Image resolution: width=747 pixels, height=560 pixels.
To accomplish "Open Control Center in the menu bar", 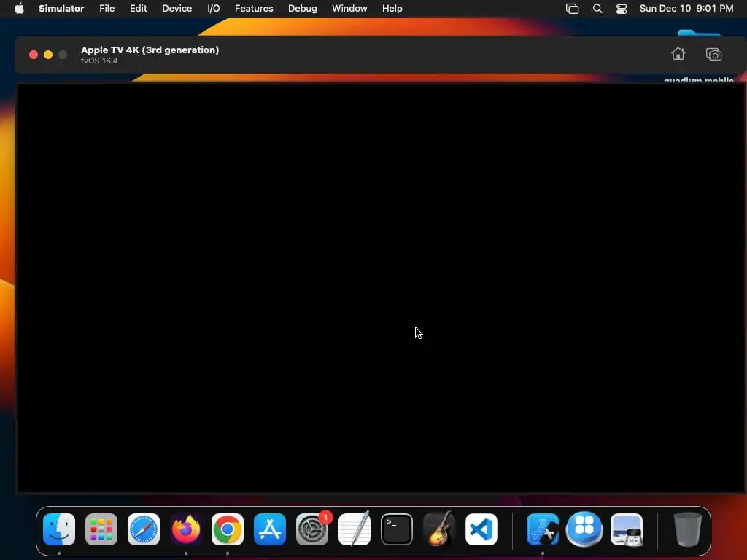I will point(622,8).
